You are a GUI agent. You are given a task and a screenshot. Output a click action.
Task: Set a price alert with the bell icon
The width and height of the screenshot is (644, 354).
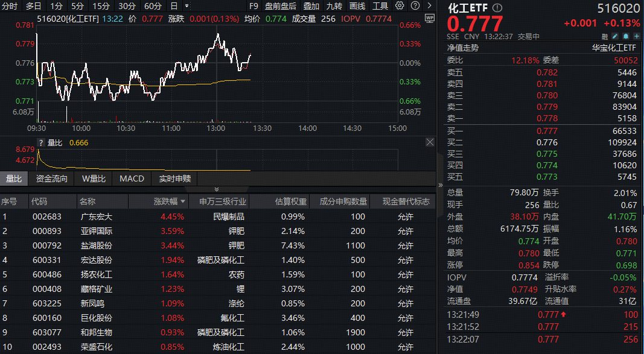pyautogui.click(x=626, y=36)
